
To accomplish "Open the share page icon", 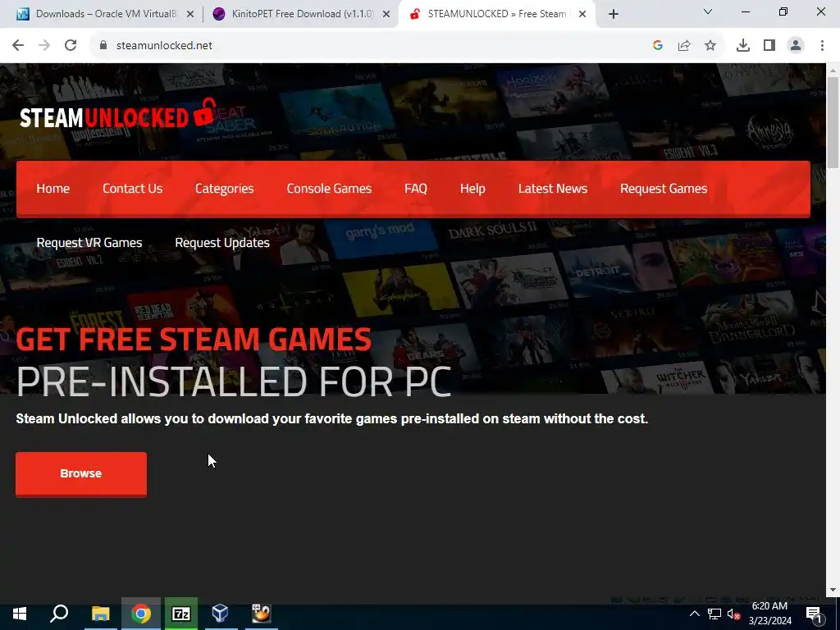I will point(684,46).
